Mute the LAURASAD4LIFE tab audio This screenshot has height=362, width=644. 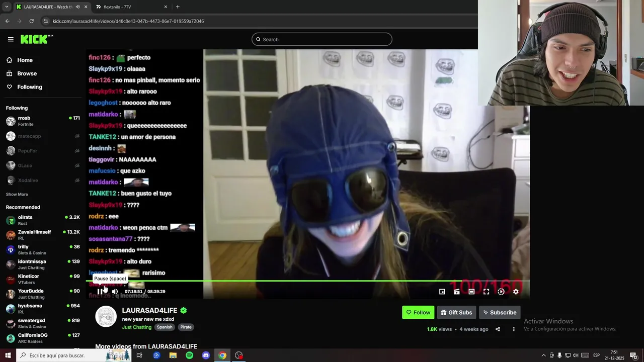[77, 7]
